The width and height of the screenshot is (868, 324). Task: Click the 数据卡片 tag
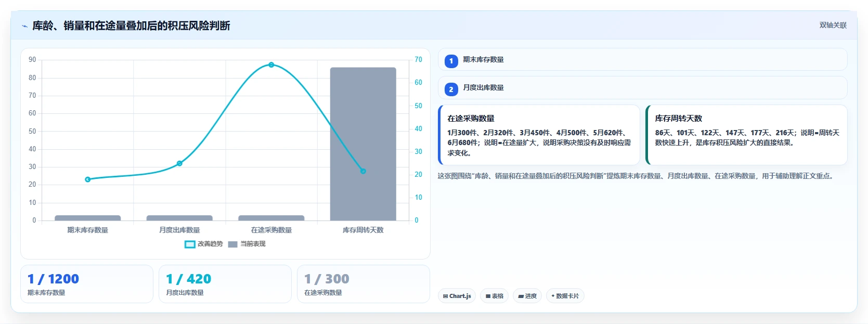pos(565,296)
